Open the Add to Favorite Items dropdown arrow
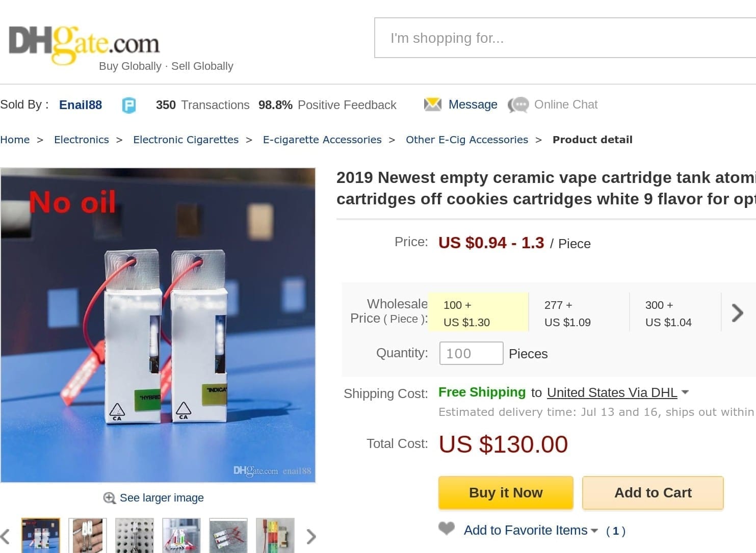 pos(595,531)
